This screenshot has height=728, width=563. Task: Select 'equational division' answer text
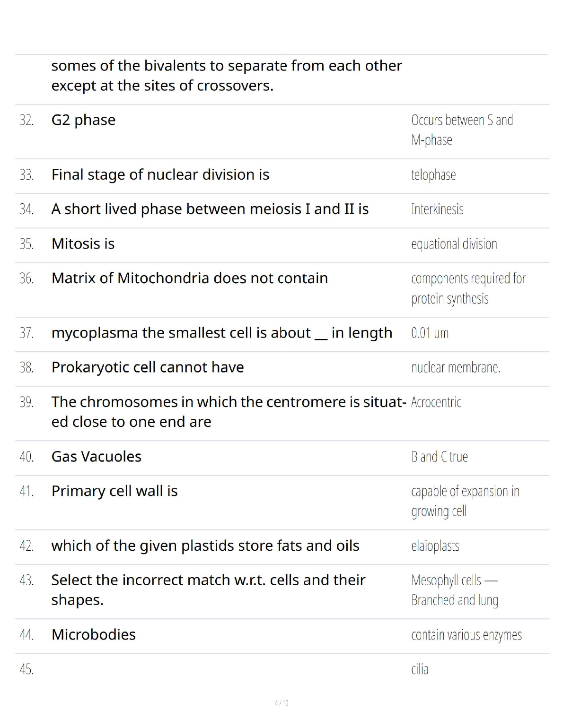(454, 244)
